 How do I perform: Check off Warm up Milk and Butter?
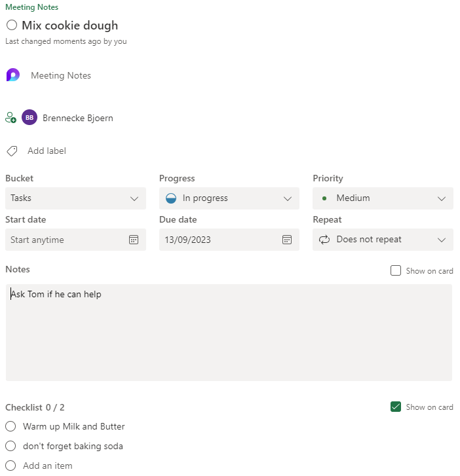(x=10, y=426)
